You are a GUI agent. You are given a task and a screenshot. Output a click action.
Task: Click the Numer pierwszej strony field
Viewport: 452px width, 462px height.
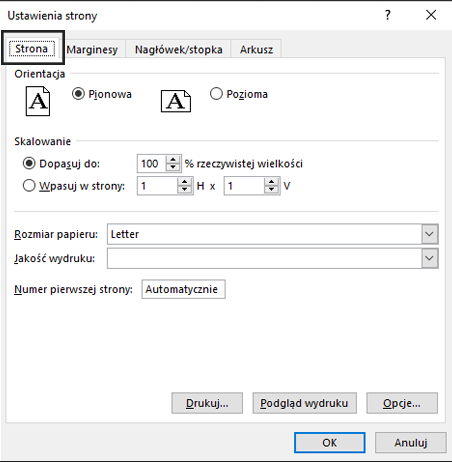coord(183,289)
